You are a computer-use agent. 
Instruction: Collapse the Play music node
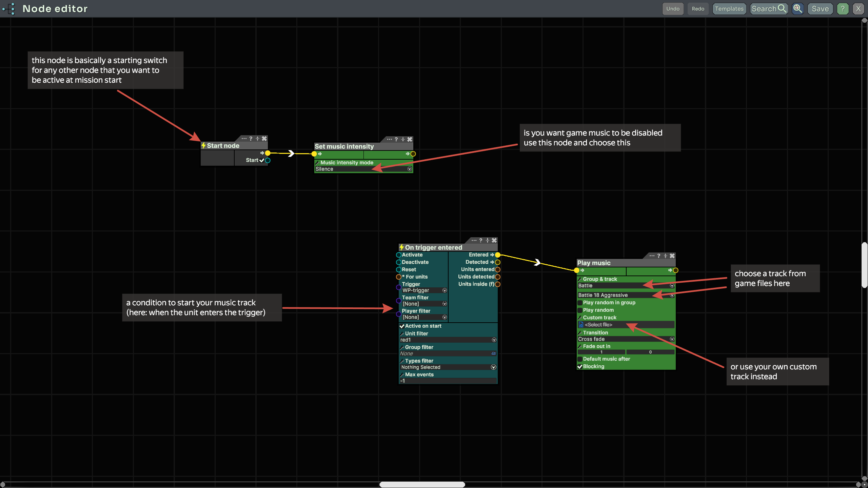(x=665, y=256)
